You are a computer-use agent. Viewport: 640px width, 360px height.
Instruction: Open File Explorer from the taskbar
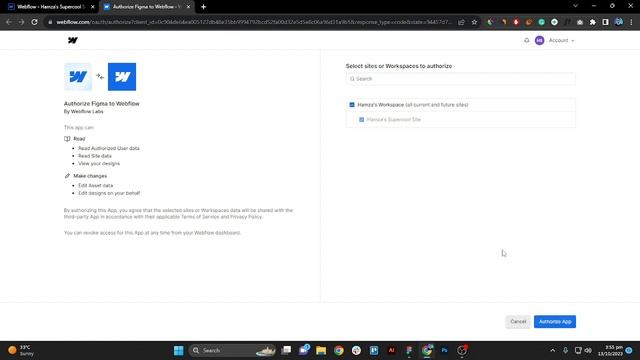click(x=321, y=350)
